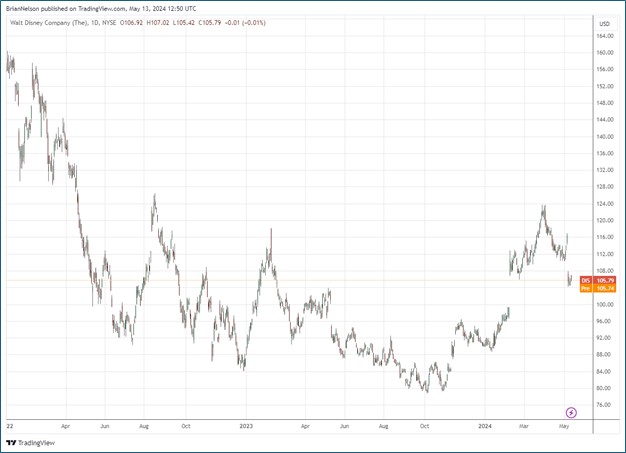Click the 120.00 price scale label
Screen dimensions: 626x453
[604, 220]
